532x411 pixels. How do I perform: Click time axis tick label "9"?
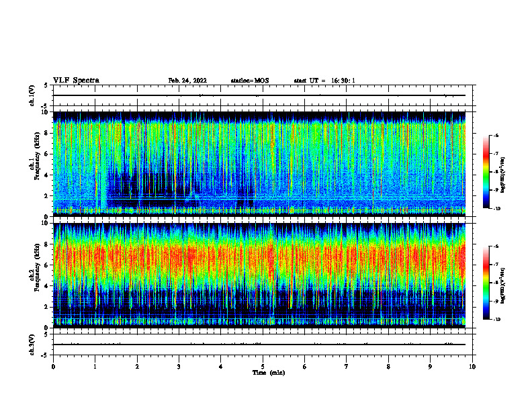[x=430, y=367]
